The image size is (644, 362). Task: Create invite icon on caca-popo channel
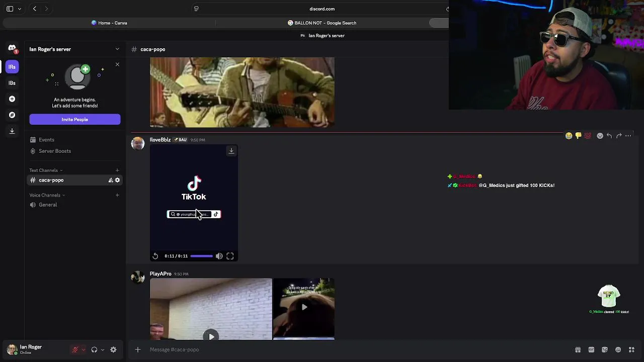pos(111,180)
